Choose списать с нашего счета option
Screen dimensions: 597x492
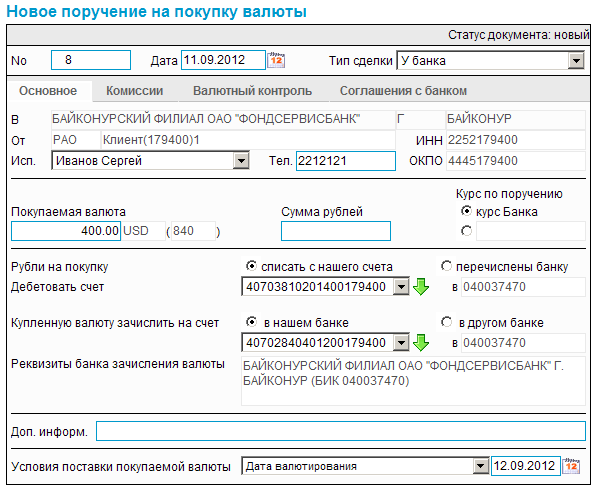251,266
